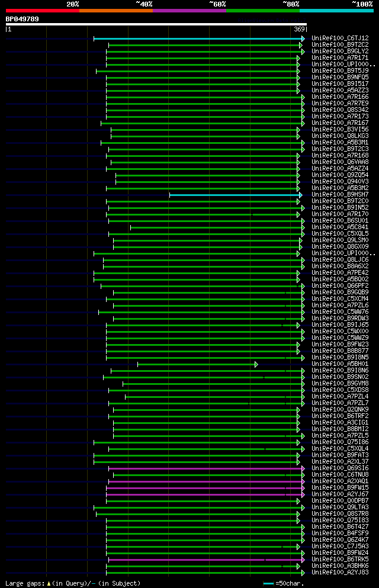Image resolution: width=379 pixels, height=588 pixels.
Task: Select label UniRef100_B6SU01
Action: point(340,221)
